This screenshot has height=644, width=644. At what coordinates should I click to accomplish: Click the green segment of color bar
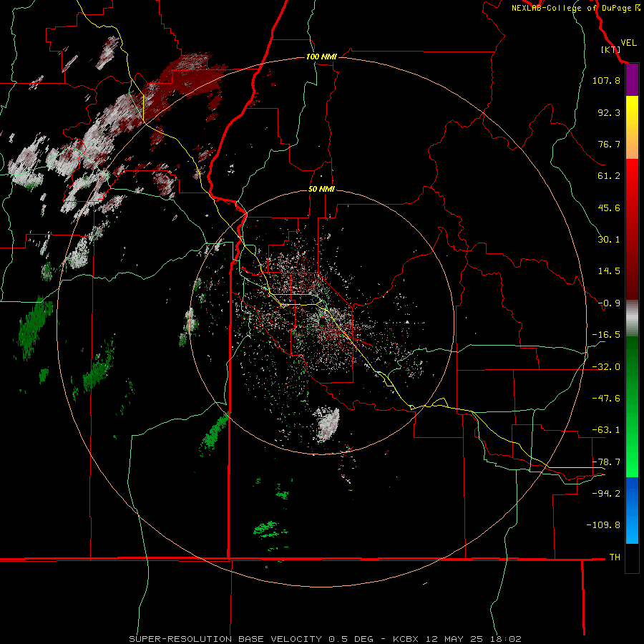(632, 406)
